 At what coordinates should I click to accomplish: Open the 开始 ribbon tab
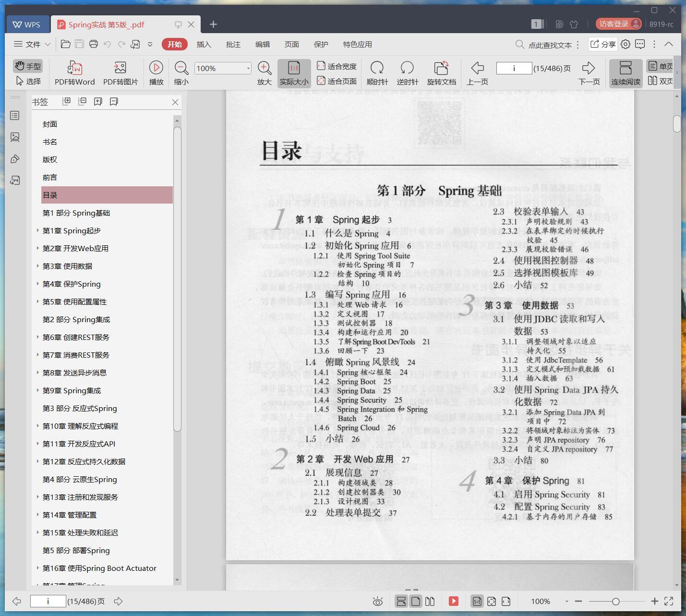click(174, 44)
